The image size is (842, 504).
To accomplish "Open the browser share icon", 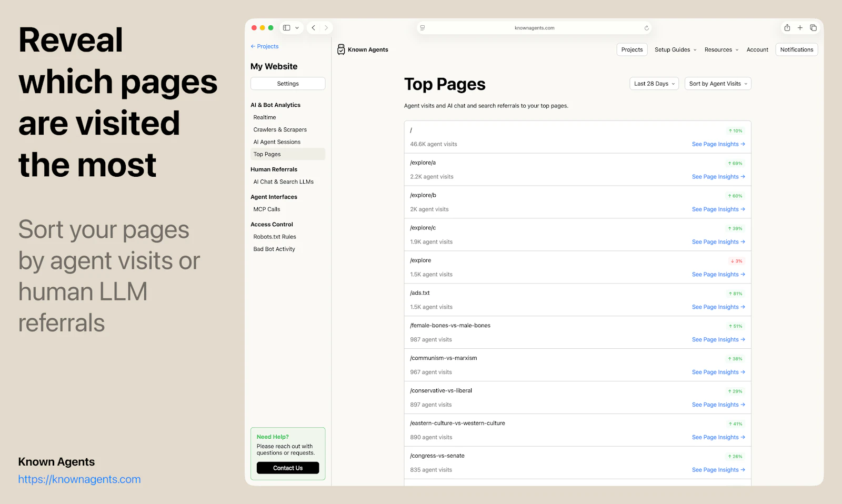I will point(787,28).
